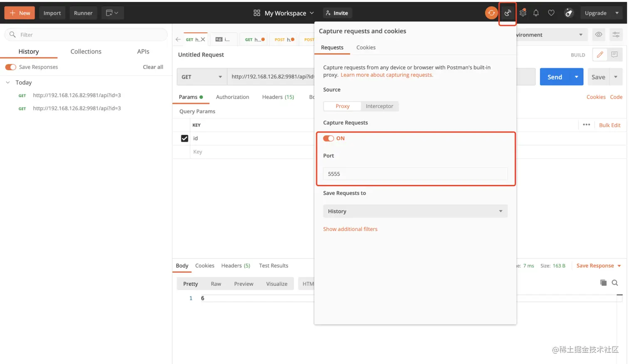Image resolution: width=629 pixels, height=364 pixels.
Task: Switch to the Collections sidebar tab
Action: click(x=86, y=52)
